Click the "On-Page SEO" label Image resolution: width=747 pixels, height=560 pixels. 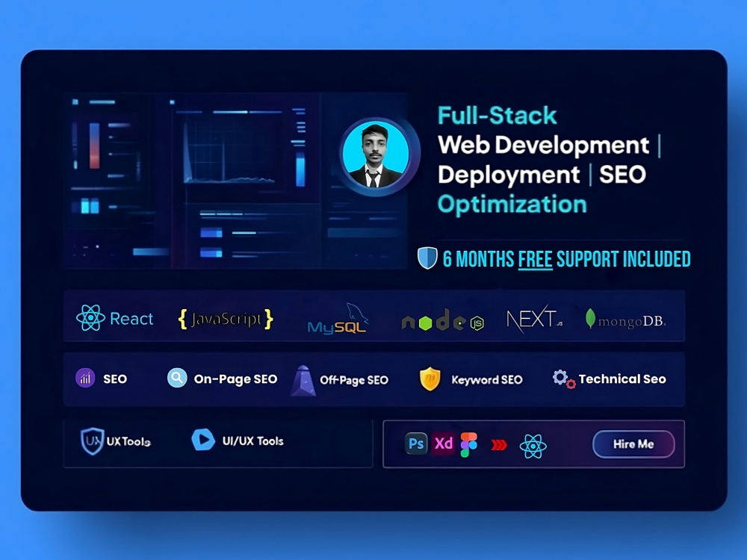pos(235,379)
